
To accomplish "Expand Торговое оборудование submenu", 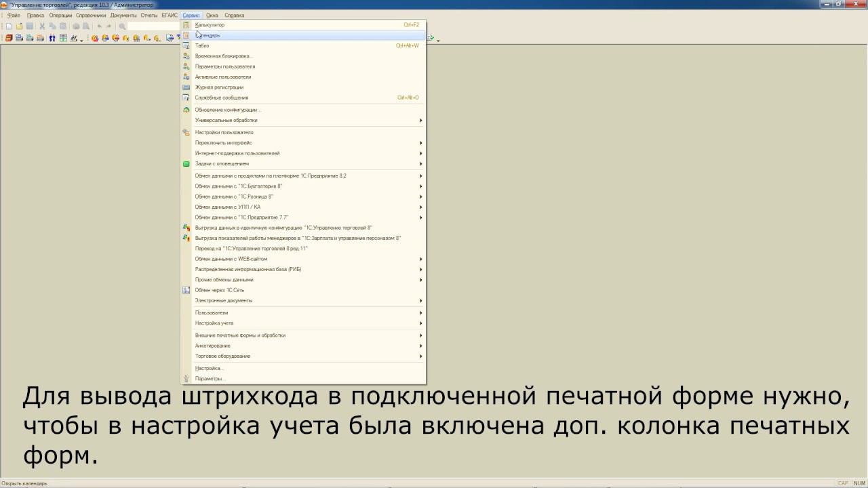I will coord(303,356).
